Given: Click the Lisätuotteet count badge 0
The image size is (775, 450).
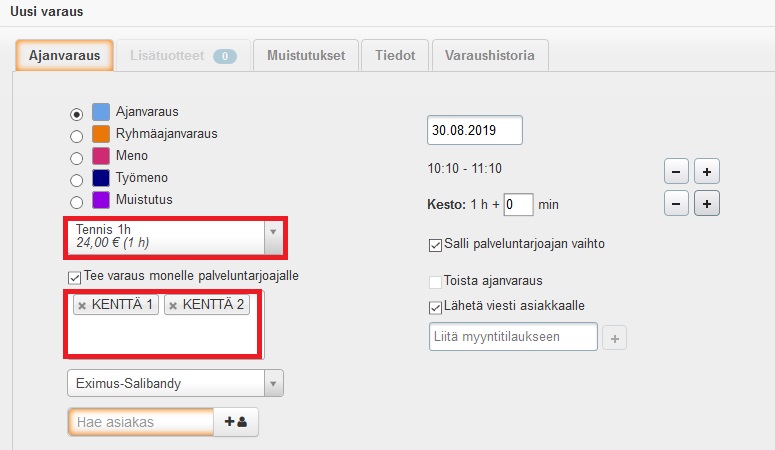Looking at the screenshot, I should 225,56.
